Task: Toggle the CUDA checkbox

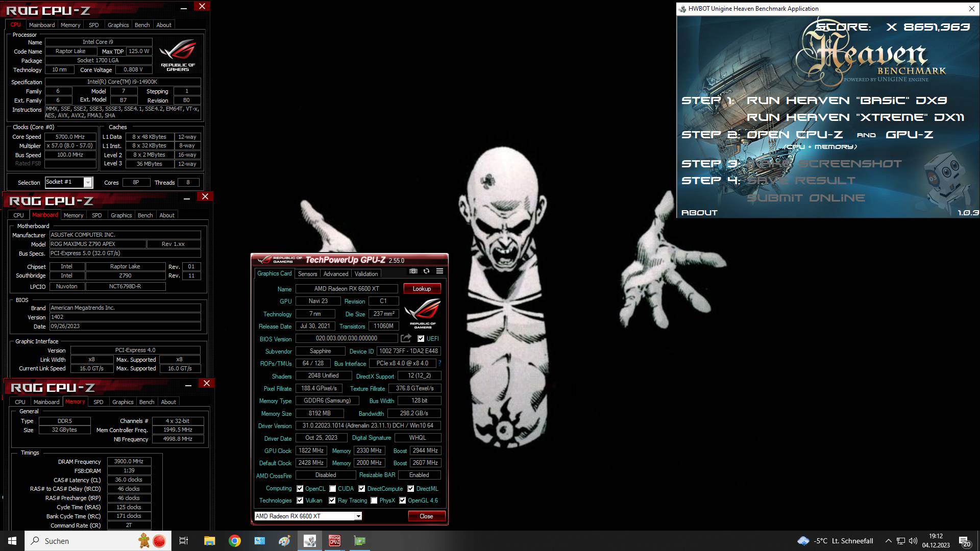Action: click(333, 488)
